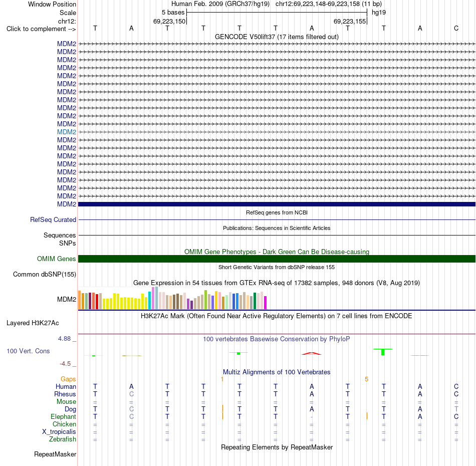Screen dimensions: 476x466
Task: Click the H3K27Ac Mark ENCODE track title
Action: point(277,316)
